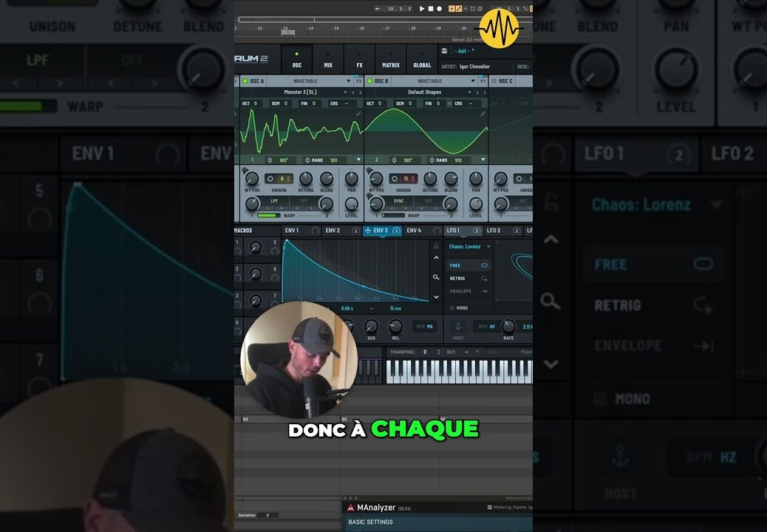Switch to the OSC tab

297,60
